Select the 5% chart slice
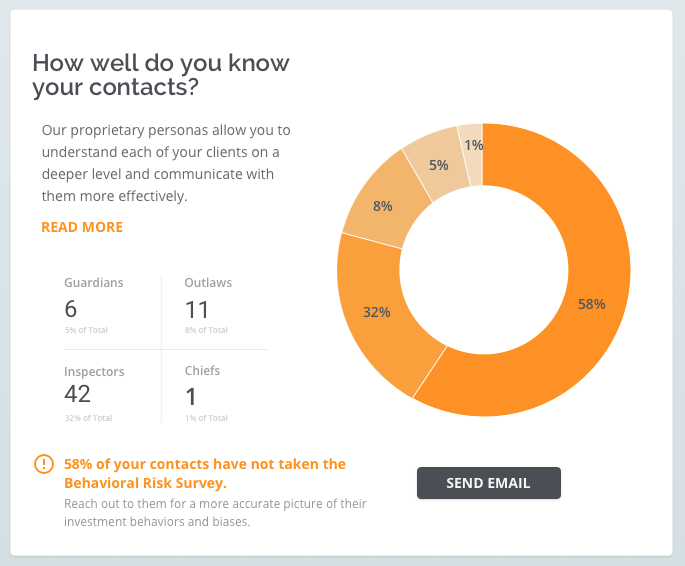The width and height of the screenshot is (685, 566). 438,165
